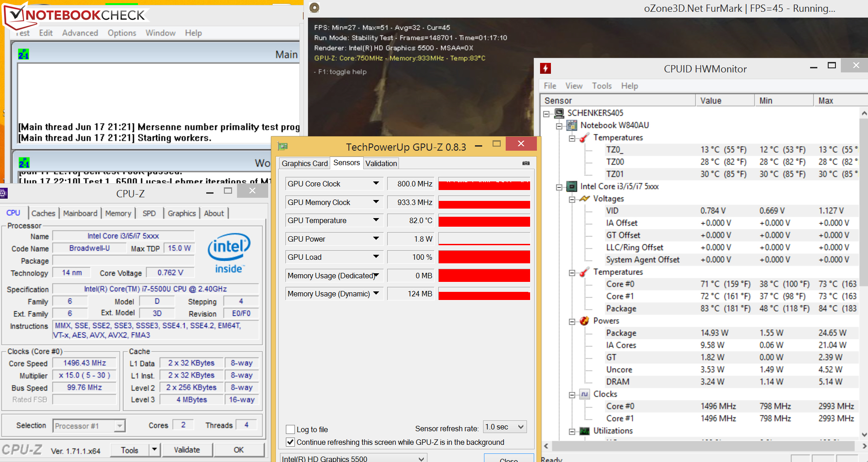The width and height of the screenshot is (868, 462).
Task: Switch to the SPD tab in CPU-Z
Action: tap(149, 213)
